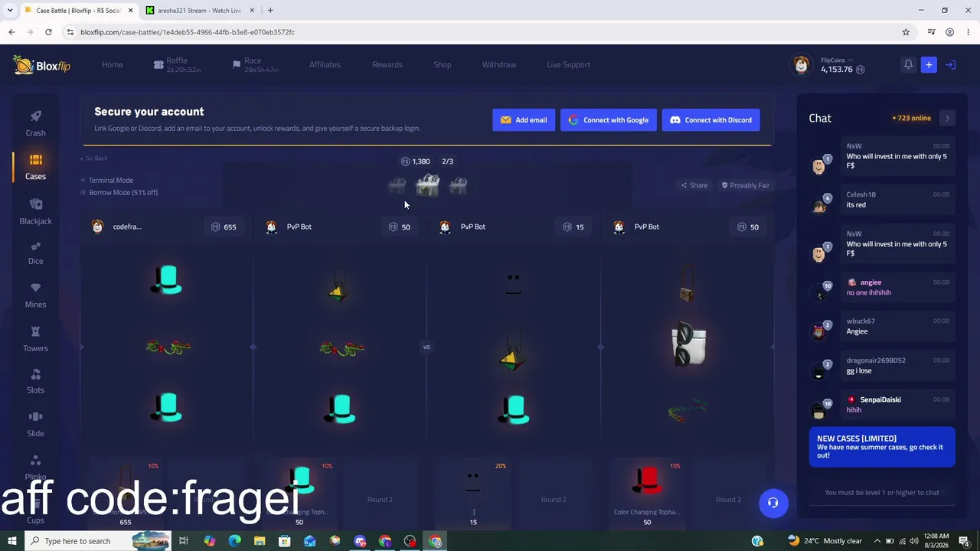This screenshot has width=980, height=551.
Task: Open the user avatar profile
Action: pos(802,65)
